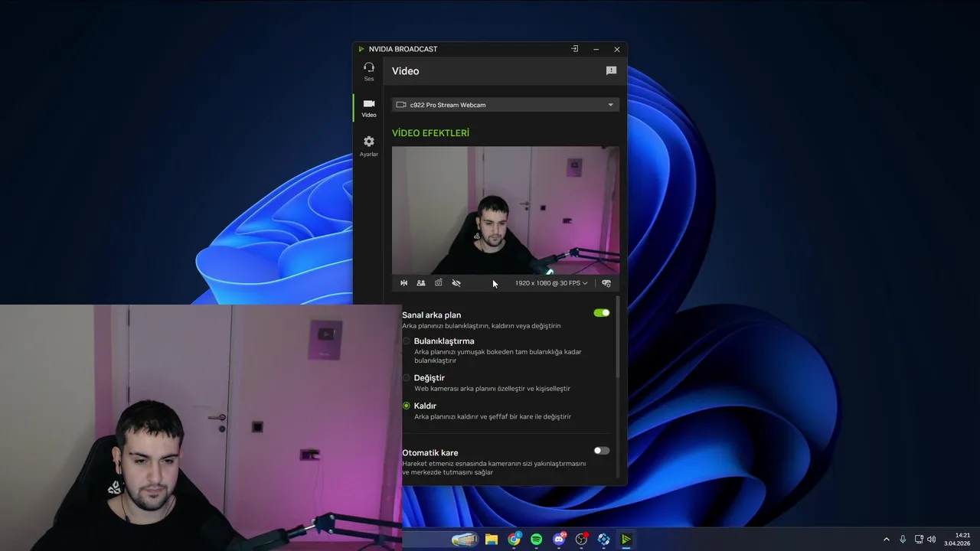This screenshot has height=551, width=980.
Task: Turn off the Sanal arka plan switch
Action: tap(602, 313)
